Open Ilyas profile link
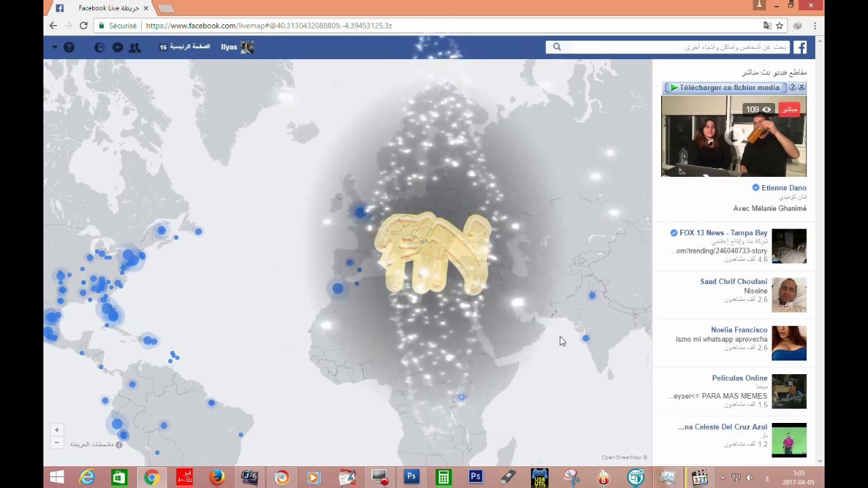Image resolution: width=868 pixels, height=488 pixels. point(237,47)
